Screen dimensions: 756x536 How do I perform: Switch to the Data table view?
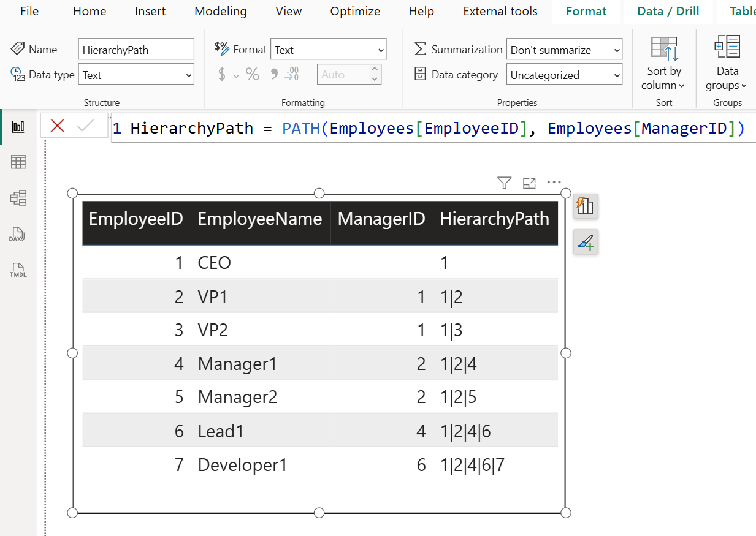17,162
